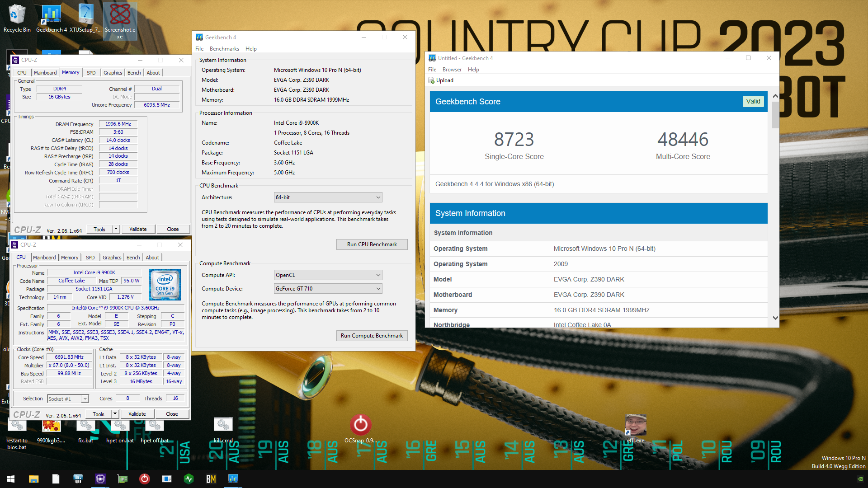Open the Compute Device GeForce GT 710 dropdown
The image size is (868, 488).
328,289
